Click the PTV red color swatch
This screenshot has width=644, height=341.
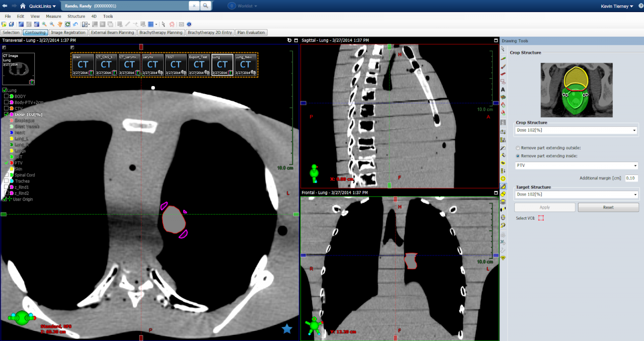11,163
